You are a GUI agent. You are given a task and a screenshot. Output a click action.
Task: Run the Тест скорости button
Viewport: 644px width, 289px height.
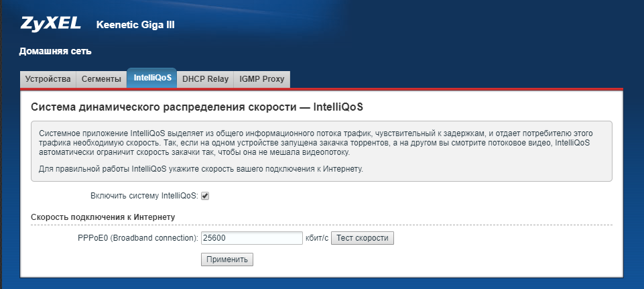coord(363,238)
